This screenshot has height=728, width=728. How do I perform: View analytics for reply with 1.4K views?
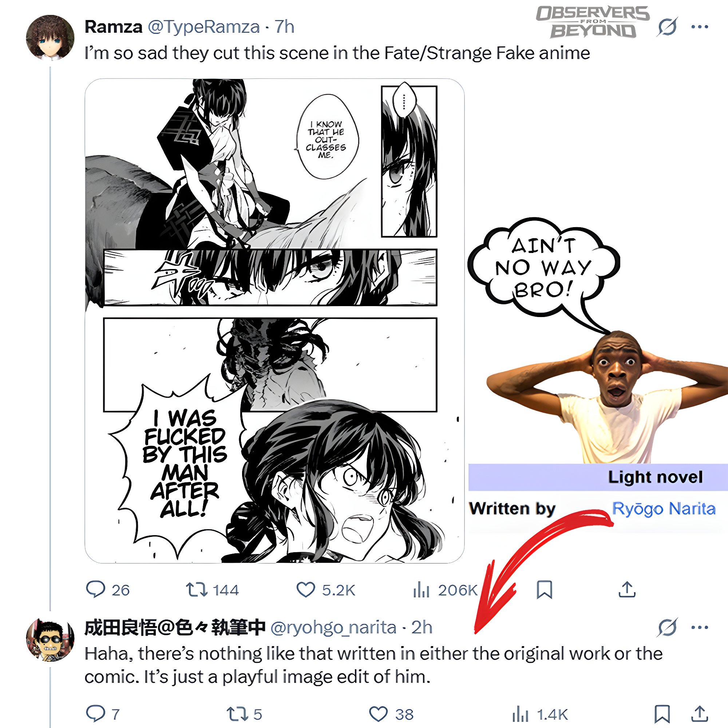521,714
